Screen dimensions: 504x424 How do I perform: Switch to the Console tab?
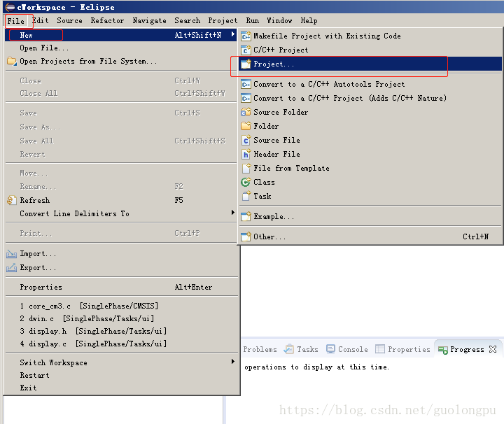point(353,349)
